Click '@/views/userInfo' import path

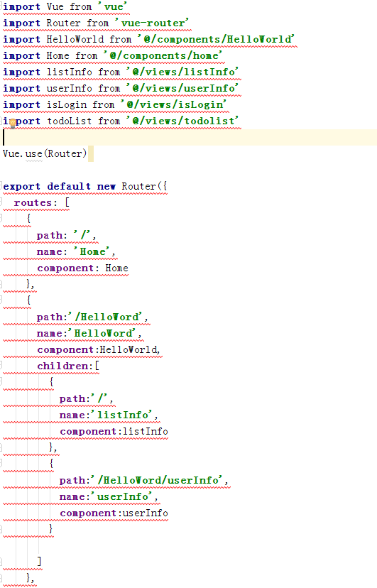pos(182,89)
